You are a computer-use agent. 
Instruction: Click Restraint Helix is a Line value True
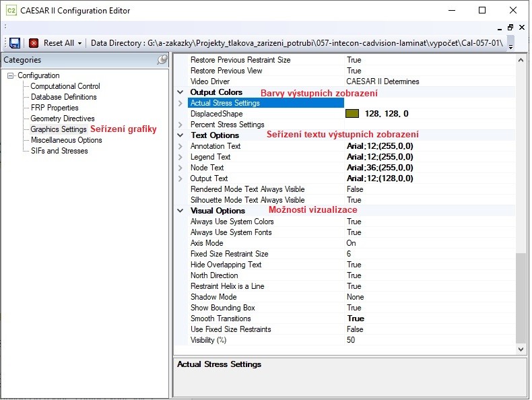coord(354,286)
